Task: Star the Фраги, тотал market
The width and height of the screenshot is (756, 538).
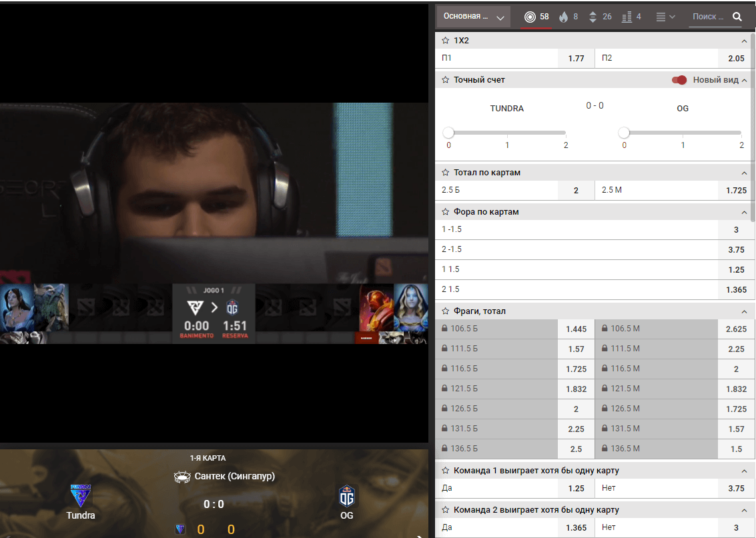Action: click(446, 311)
